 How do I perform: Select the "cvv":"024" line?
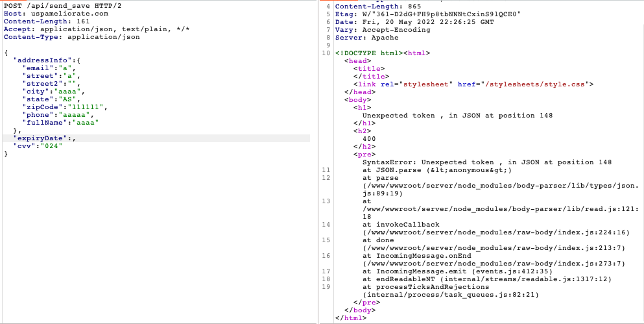pos(38,146)
